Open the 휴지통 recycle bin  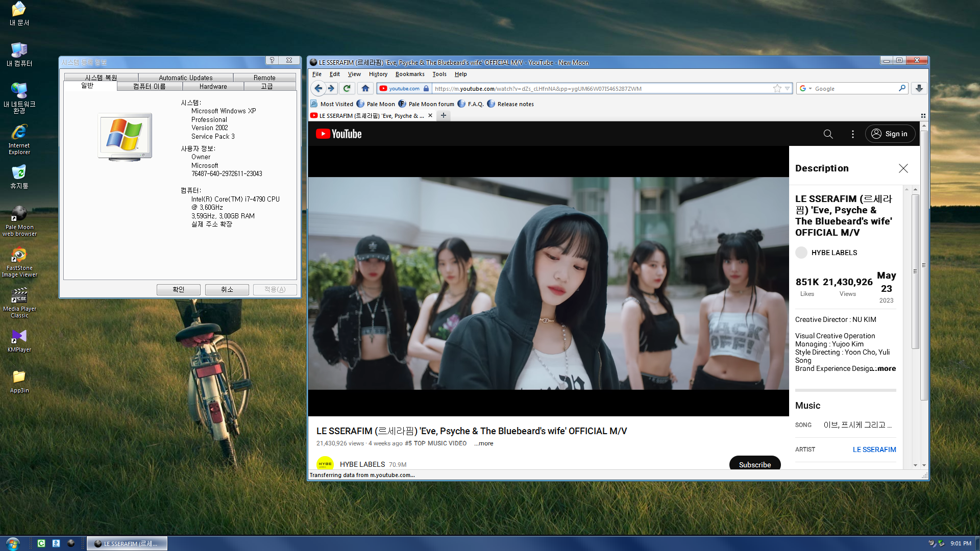pos(19,177)
